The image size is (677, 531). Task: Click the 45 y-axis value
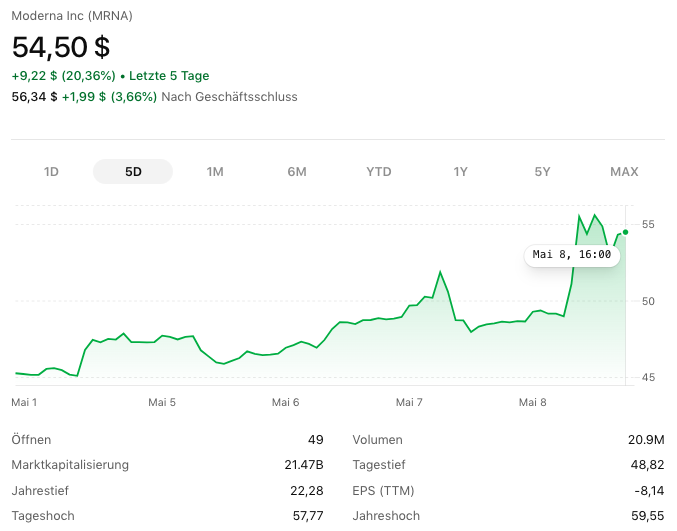point(648,378)
